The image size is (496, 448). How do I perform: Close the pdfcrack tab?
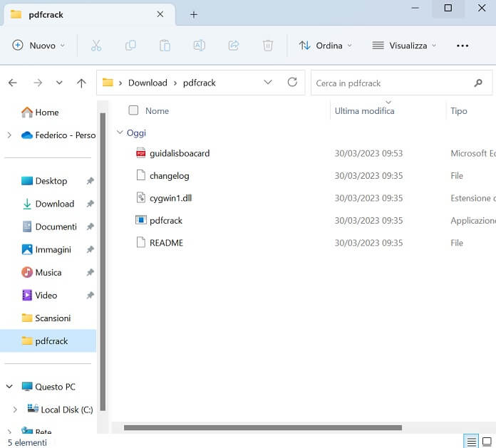click(160, 14)
